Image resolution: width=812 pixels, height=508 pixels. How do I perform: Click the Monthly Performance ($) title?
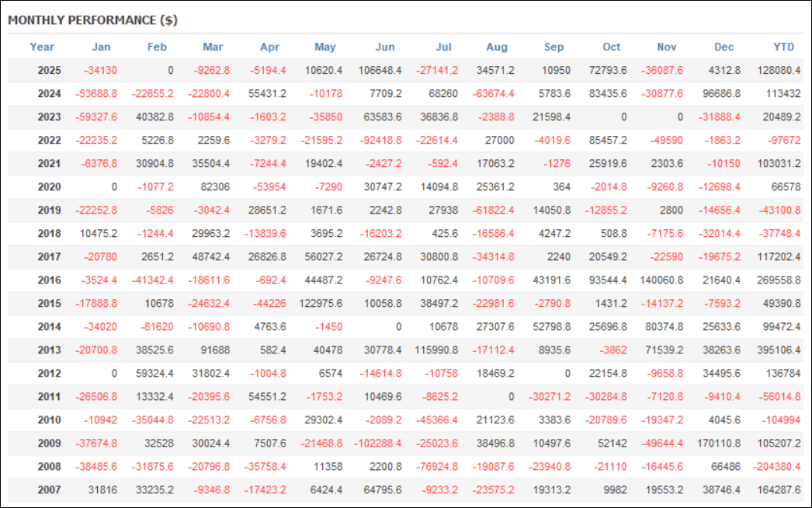click(x=92, y=20)
